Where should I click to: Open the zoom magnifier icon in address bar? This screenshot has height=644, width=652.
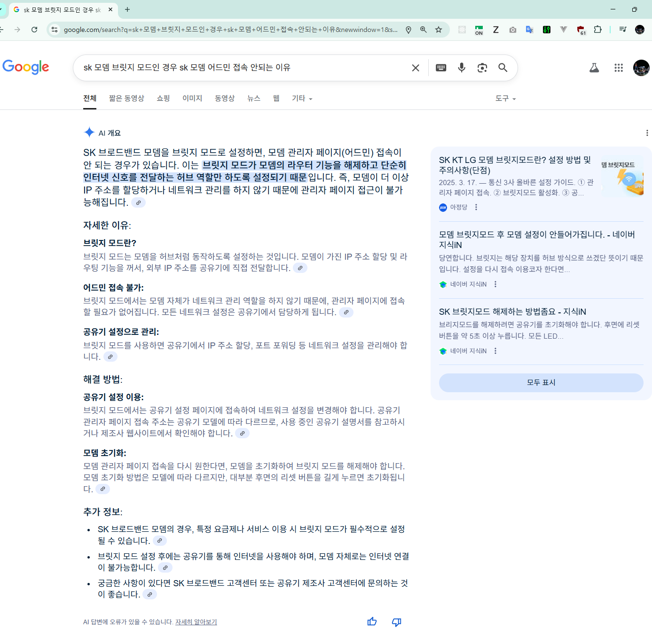[424, 30]
